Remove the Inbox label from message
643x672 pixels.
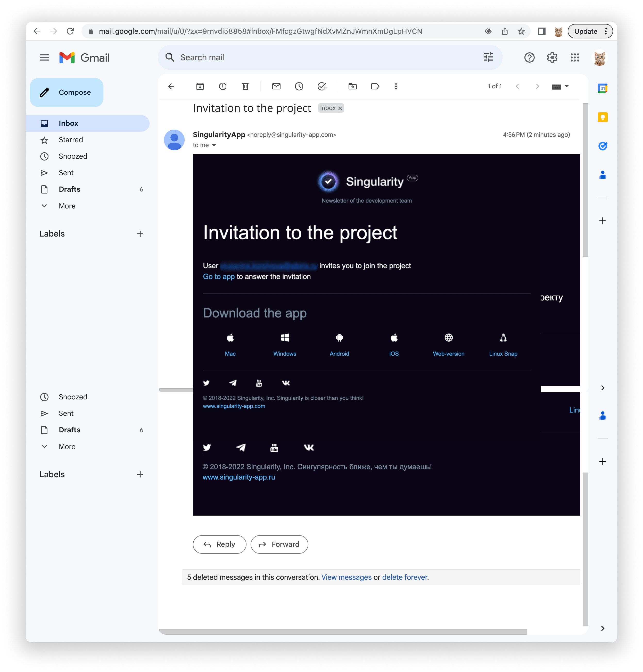[x=340, y=108]
